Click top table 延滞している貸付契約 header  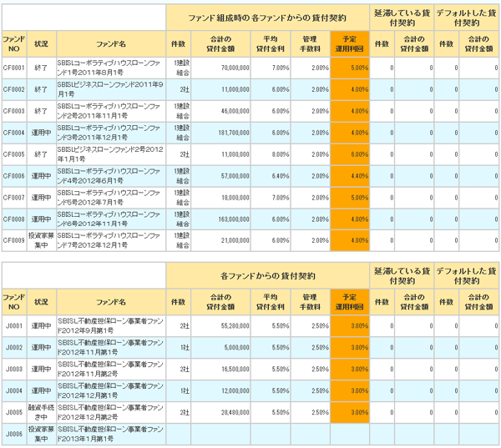[402, 18]
